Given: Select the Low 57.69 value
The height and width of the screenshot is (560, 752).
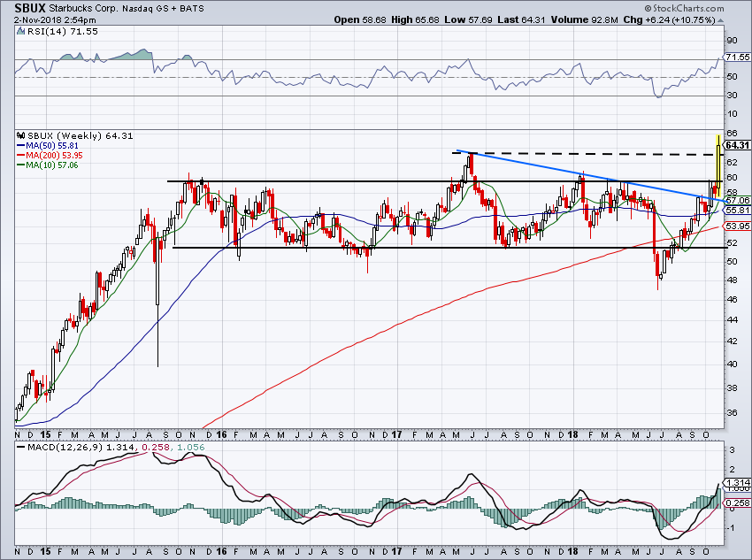Looking at the screenshot, I should point(468,19).
